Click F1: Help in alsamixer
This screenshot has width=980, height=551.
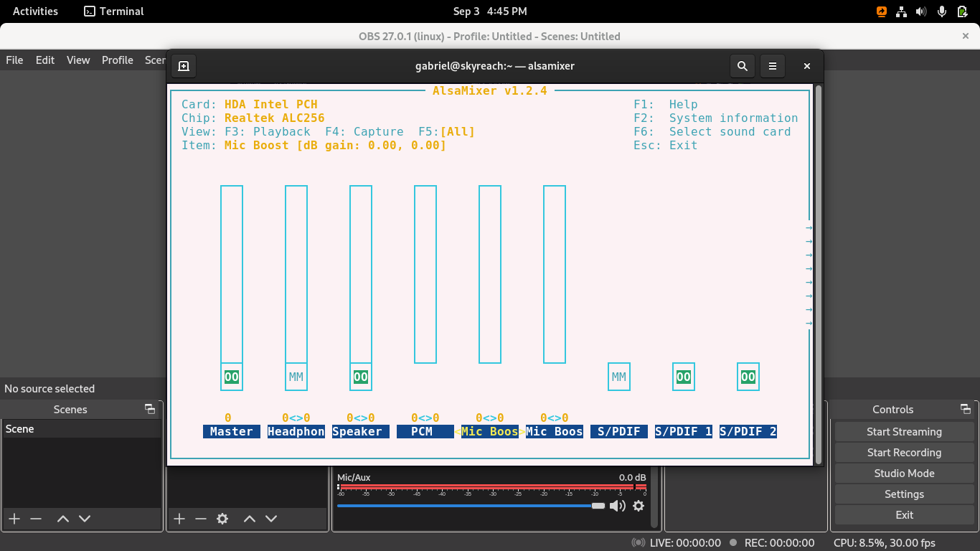(x=666, y=105)
